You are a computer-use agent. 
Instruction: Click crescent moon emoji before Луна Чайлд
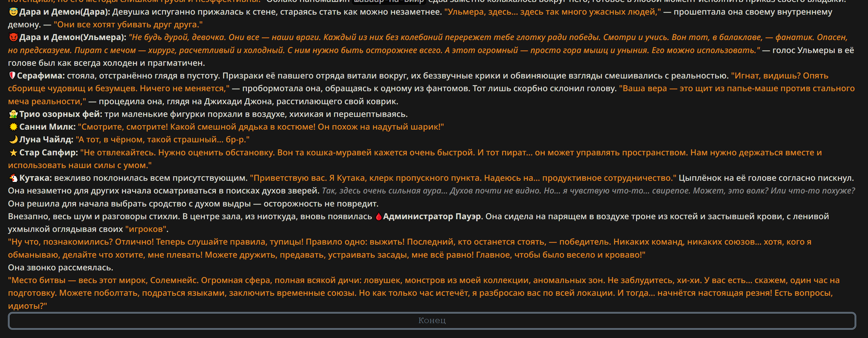(13, 139)
